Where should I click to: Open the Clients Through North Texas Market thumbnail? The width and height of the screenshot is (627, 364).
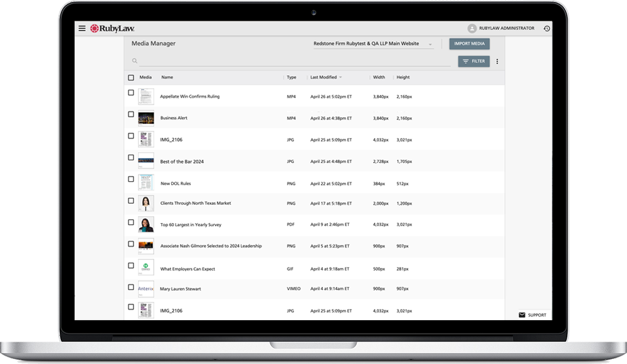point(146,204)
